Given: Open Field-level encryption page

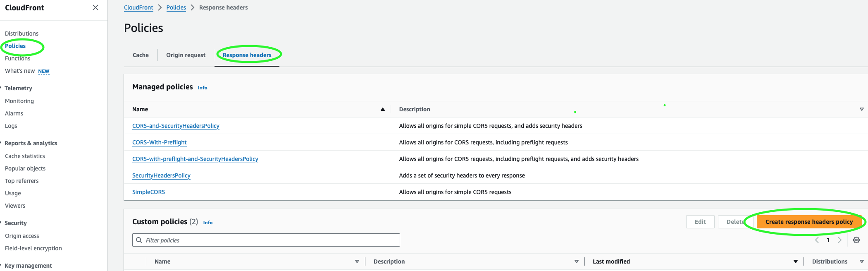Looking at the screenshot, I should click(x=33, y=248).
